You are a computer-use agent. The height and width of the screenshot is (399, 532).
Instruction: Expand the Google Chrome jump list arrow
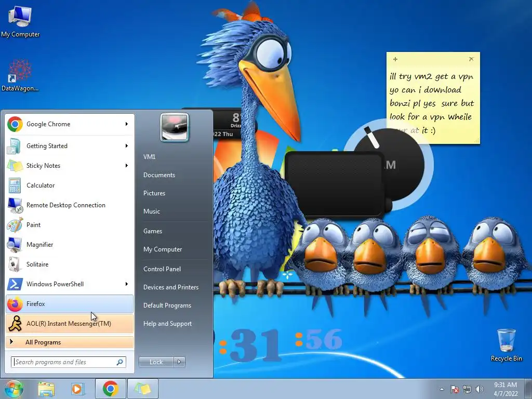(127, 124)
